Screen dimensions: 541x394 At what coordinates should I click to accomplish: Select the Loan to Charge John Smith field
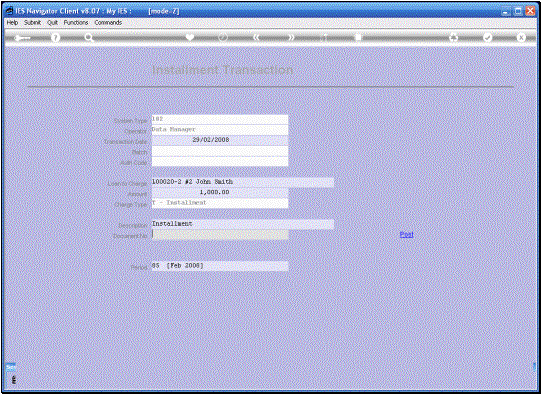coord(243,182)
